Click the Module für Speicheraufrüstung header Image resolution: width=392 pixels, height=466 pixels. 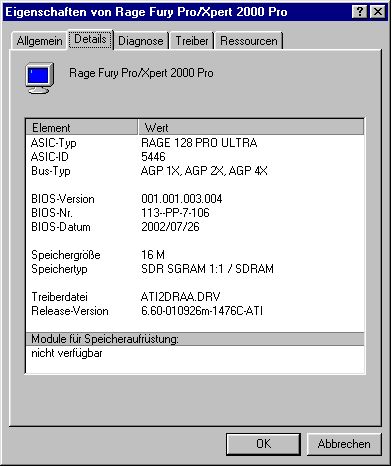pyautogui.click(x=195, y=339)
